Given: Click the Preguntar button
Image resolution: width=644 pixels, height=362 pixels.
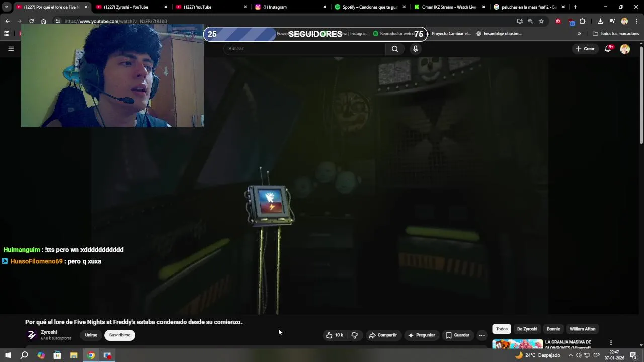Looking at the screenshot, I should [421, 335].
